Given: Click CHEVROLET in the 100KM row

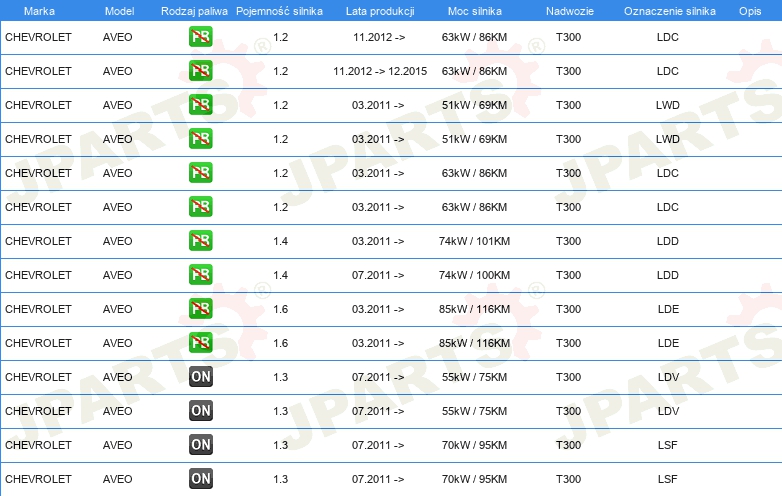Looking at the screenshot, I should (x=38, y=275).
